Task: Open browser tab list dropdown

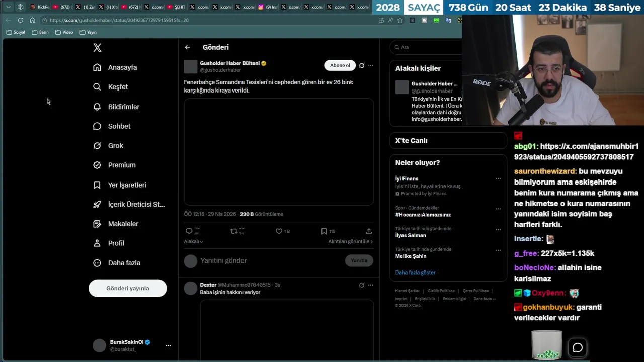Action: (x=8, y=7)
